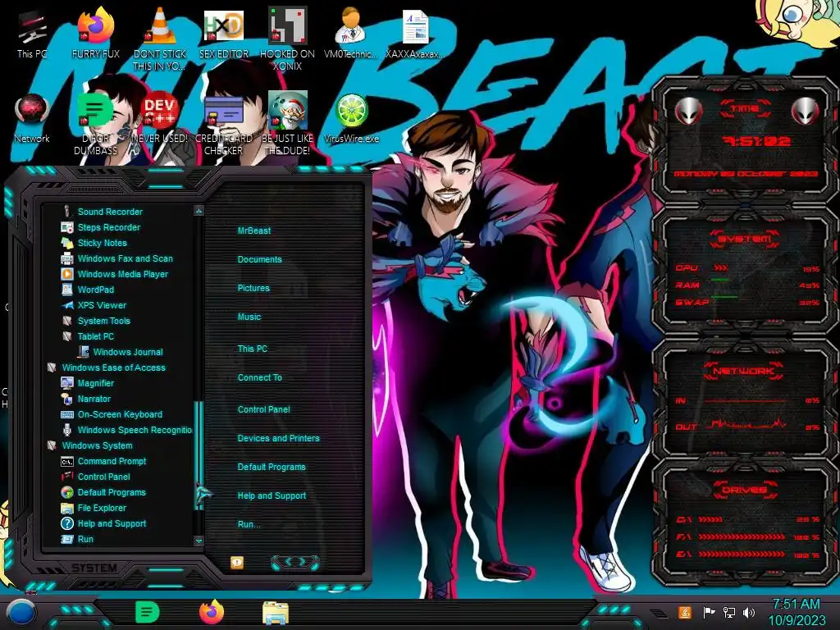The image size is (840, 630).
Task: Open the taskbar clock showing 7:51 AM
Action: pyautogui.click(x=797, y=612)
